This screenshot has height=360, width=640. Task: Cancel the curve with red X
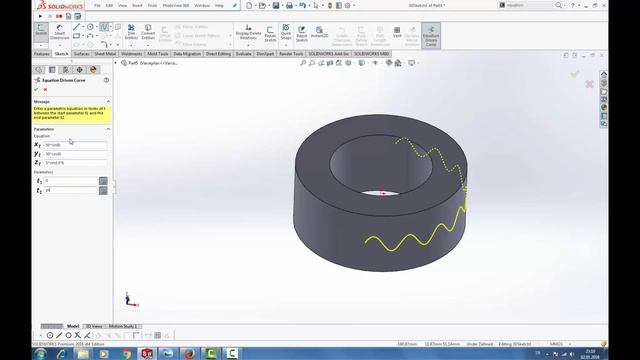click(45, 89)
